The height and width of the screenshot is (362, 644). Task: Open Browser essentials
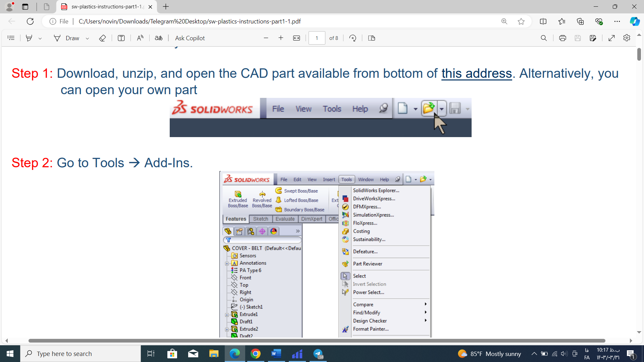tap(599, 21)
